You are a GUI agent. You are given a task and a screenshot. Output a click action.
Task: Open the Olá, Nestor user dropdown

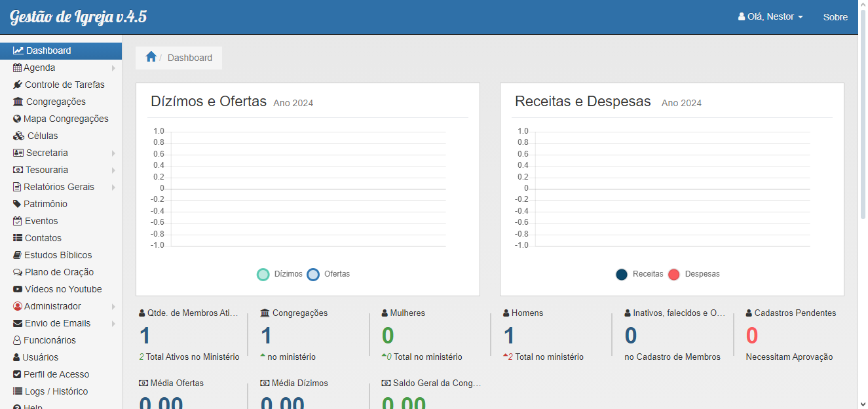(x=770, y=17)
